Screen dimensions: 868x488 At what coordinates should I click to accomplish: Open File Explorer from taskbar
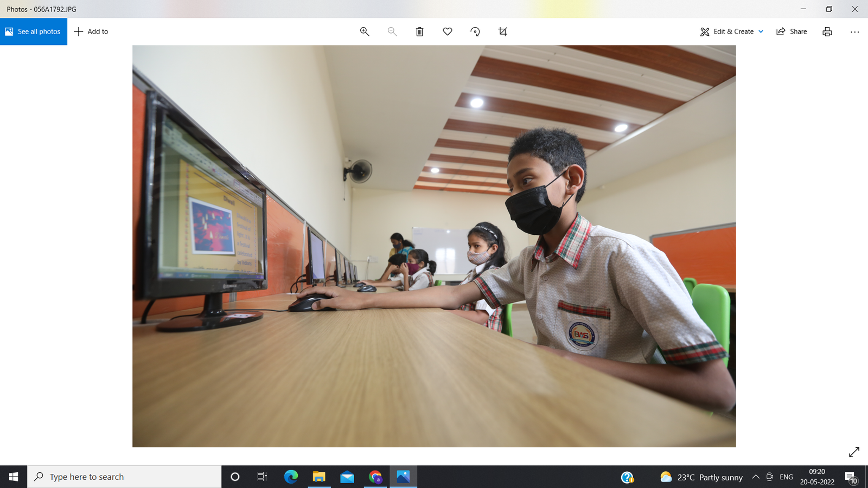[x=319, y=477]
